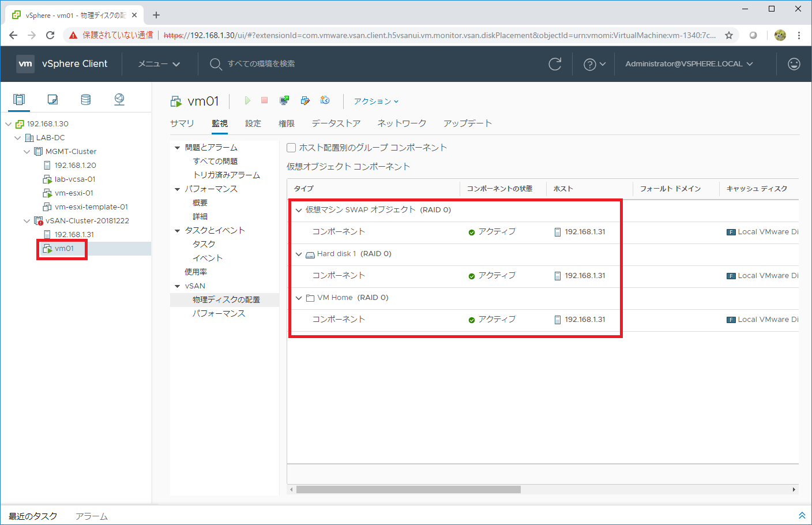
Task: Click the smiley feedback icon
Action: [794, 64]
